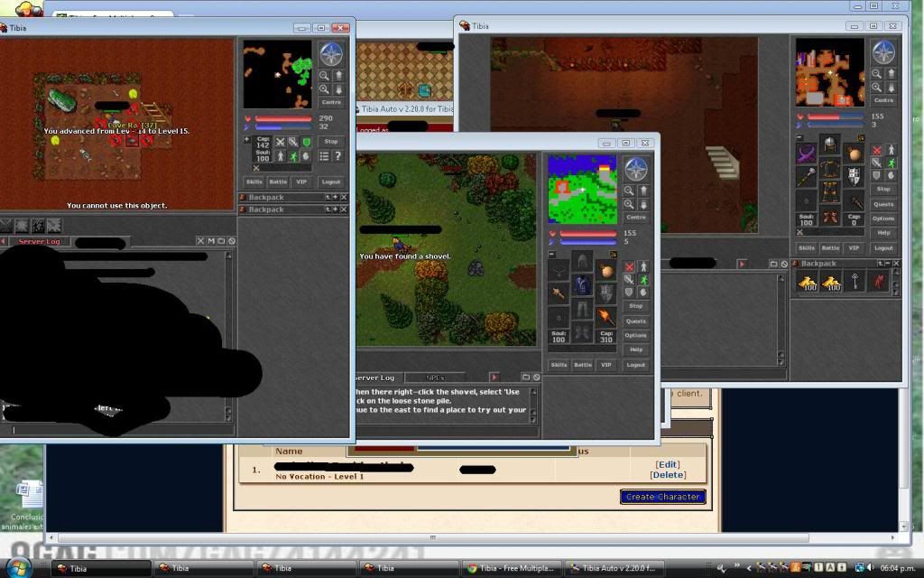
Task: Select the jacket armor slot in middle window
Action: 582,285
